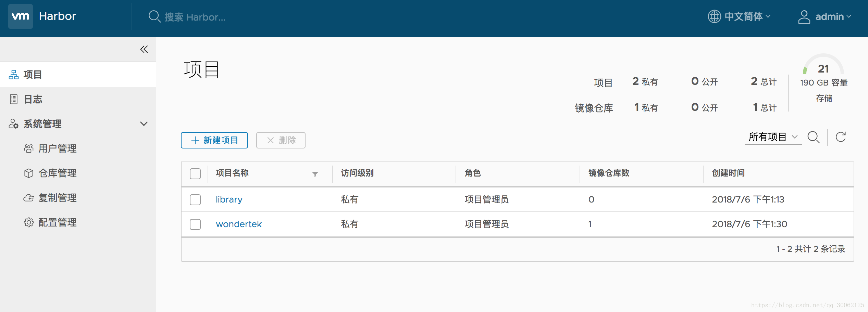This screenshot has width=868, height=312.
Task: Open the library project link
Action: pyautogui.click(x=229, y=199)
